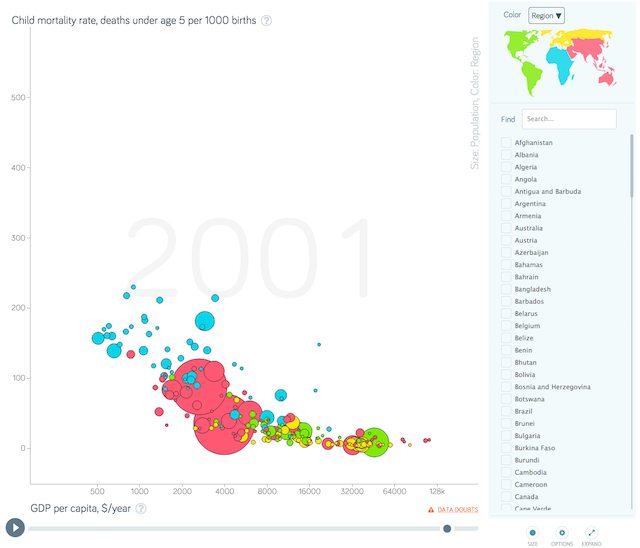Click the EXPAND arrows icon
This screenshot has width=640, height=548.
591,532
